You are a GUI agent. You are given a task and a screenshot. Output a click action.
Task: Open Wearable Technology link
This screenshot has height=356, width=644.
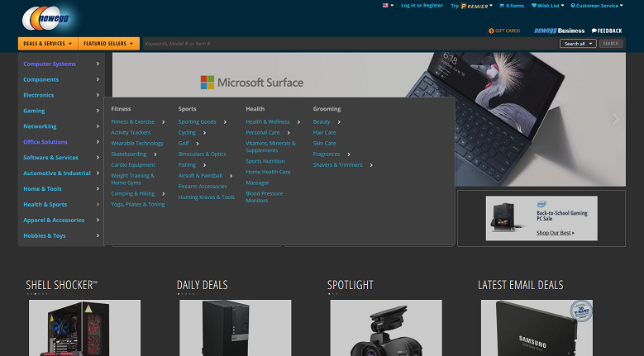pyautogui.click(x=137, y=143)
